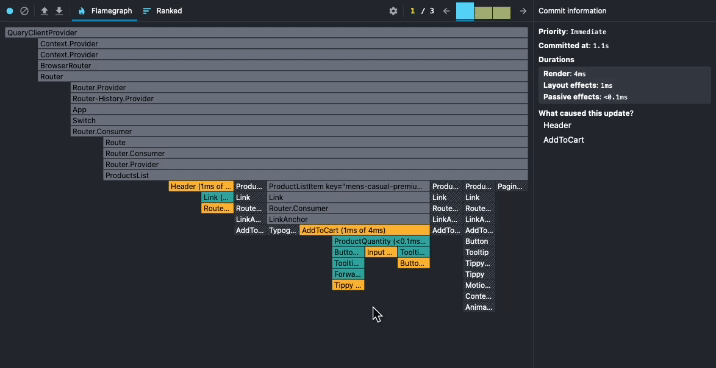Image resolution: width=716 pixels, height=368 pixels.
Task: Open AddToCart in What caused this update
Action: [x=563, y=140]
